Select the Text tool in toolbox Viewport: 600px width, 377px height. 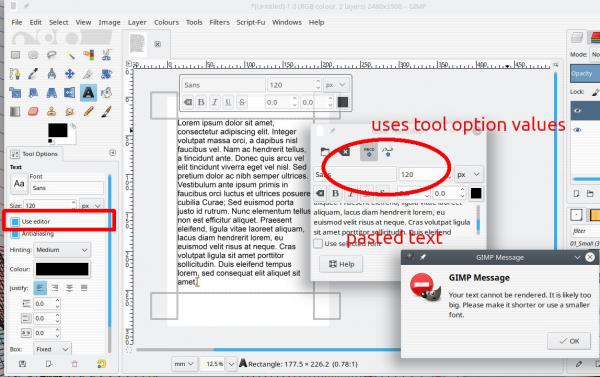88,93
